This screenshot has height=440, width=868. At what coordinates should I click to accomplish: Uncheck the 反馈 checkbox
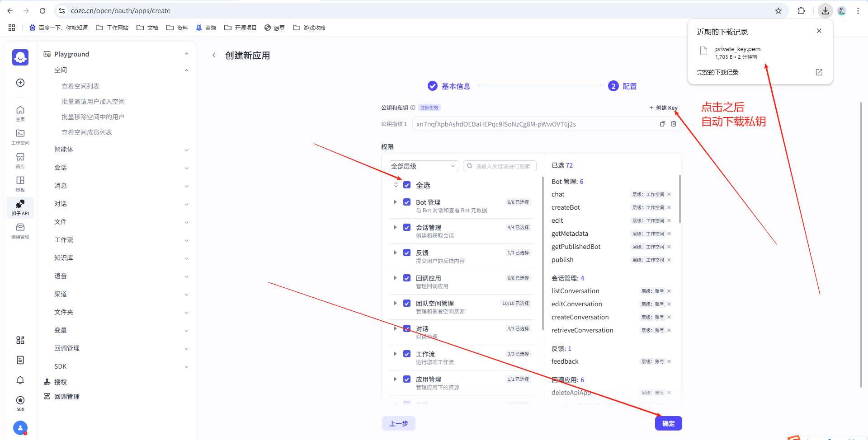[407, 253]
